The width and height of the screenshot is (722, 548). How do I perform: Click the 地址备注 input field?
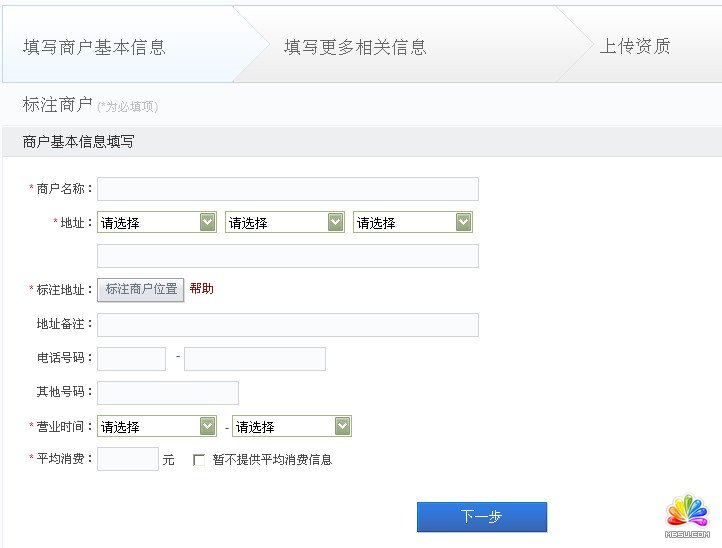287,325
